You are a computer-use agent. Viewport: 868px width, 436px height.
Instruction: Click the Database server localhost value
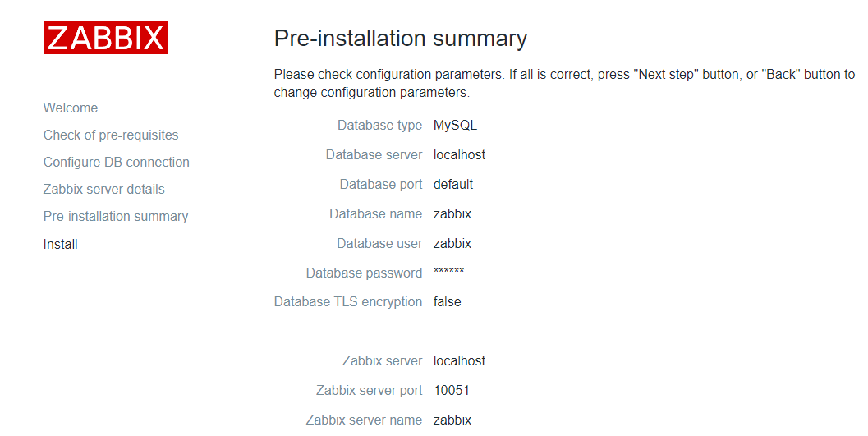click(x=460, y=155)
